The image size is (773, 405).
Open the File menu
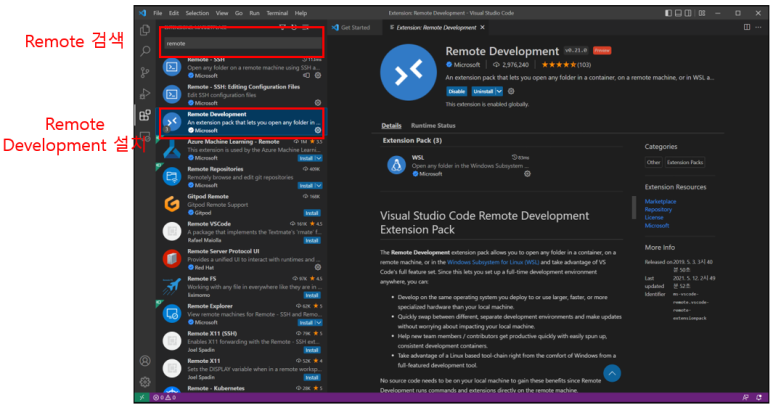point(158,13)
